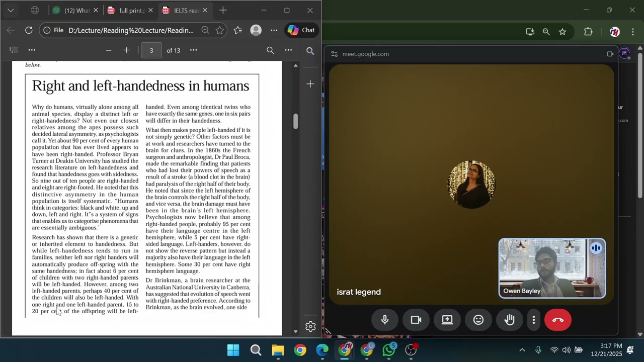Add this page to Edge favorites
Screen dimensions: 644x362
coord(220,30)
